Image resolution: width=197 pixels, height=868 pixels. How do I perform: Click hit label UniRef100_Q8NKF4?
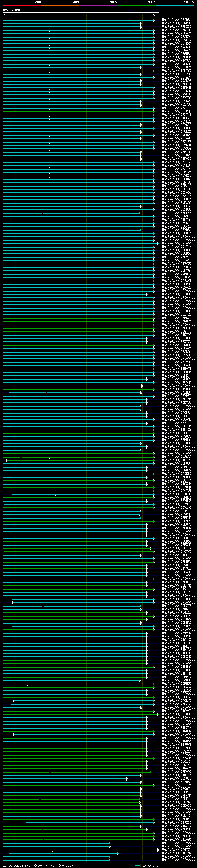tap(177, 375)
